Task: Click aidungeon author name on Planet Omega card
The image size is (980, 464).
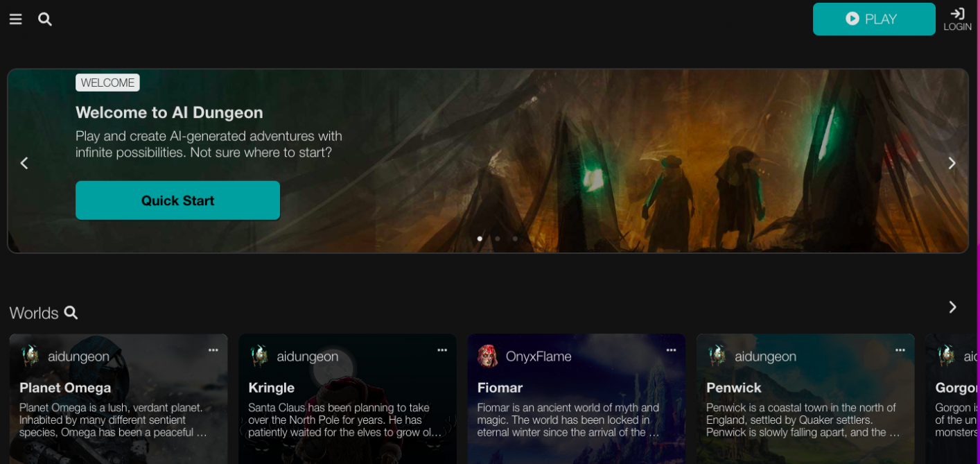Action: [78, 356]
